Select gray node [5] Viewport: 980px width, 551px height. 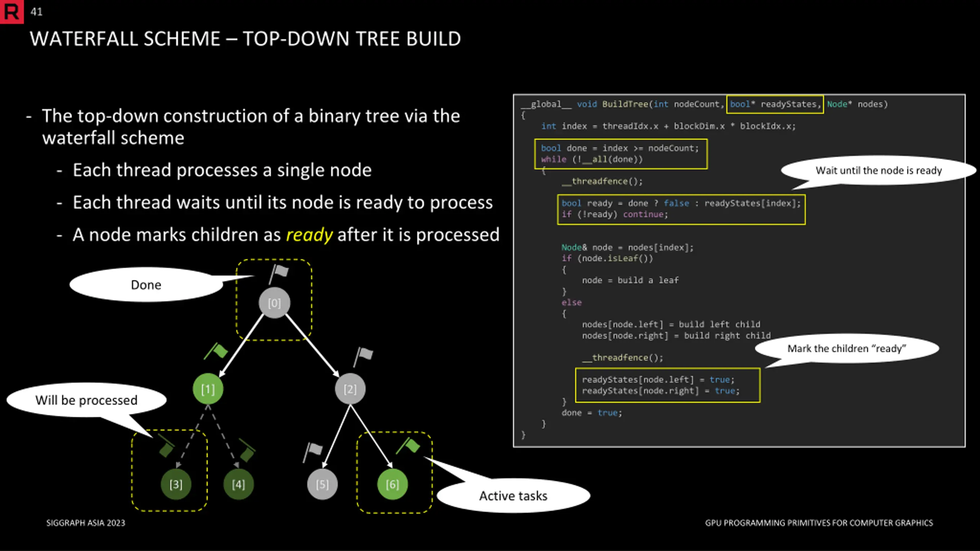click(x=322, y=484)
